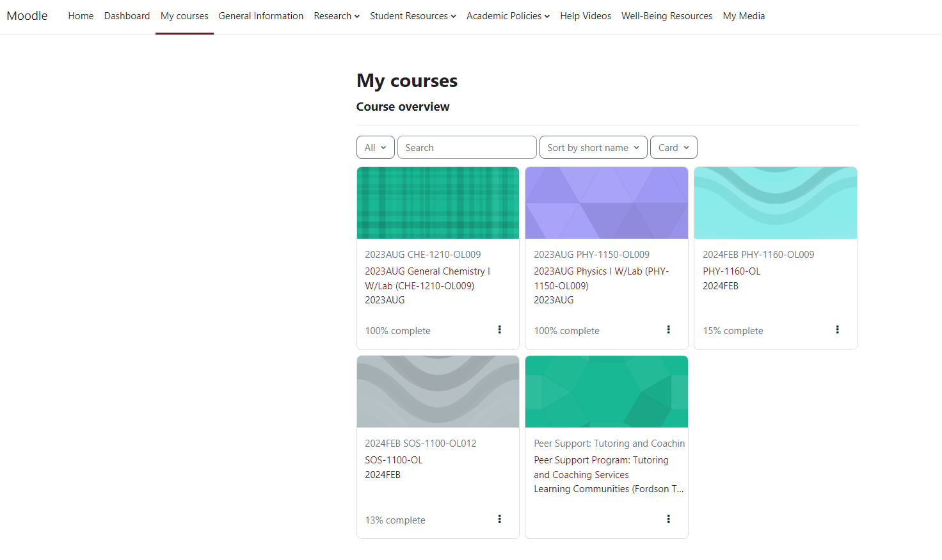Expand the Academic Policies menu
942x560 pixels.
[x=507, y=15]
